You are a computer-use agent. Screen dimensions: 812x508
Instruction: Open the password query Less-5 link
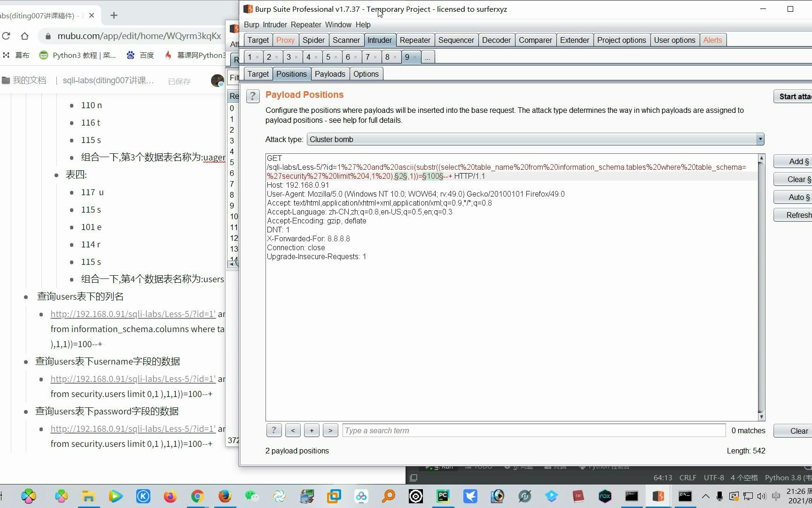[x=133, y=429]
